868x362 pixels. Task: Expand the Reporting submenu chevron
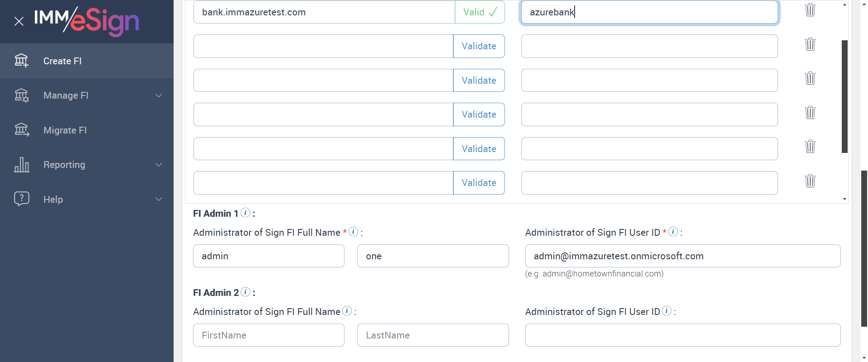tap(159, 165)
